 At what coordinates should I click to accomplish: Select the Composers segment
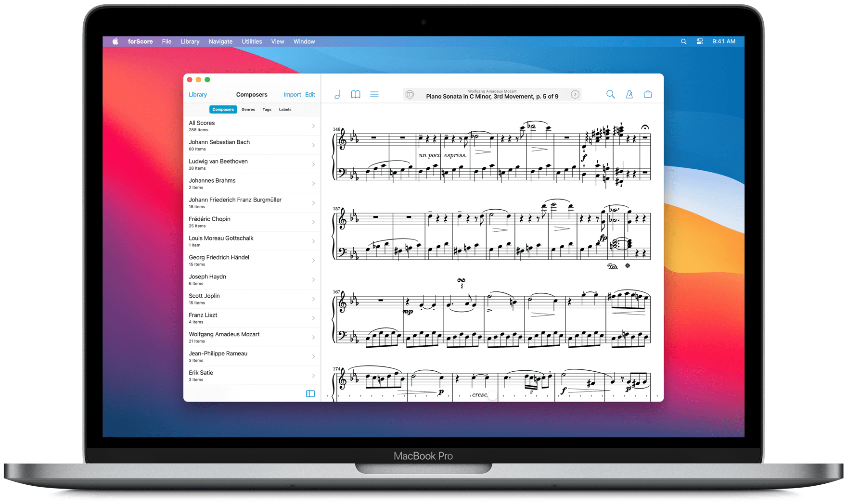(x=223, y=110)
